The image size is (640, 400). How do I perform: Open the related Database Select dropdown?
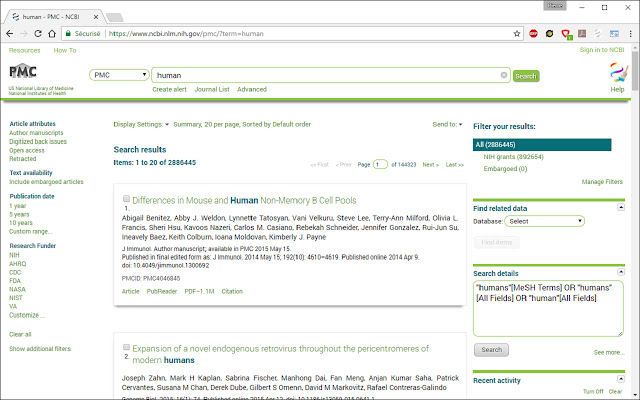click(544, 221)
